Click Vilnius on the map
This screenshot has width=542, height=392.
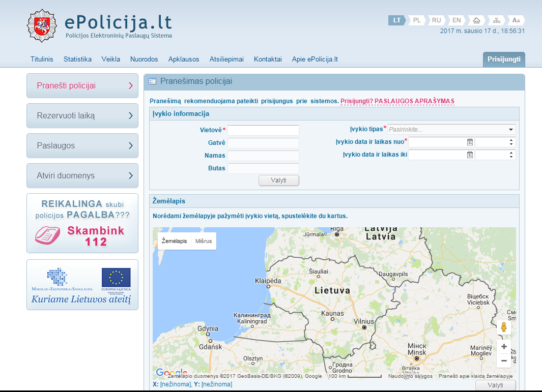pyautogui.click(x=364, y=321)
